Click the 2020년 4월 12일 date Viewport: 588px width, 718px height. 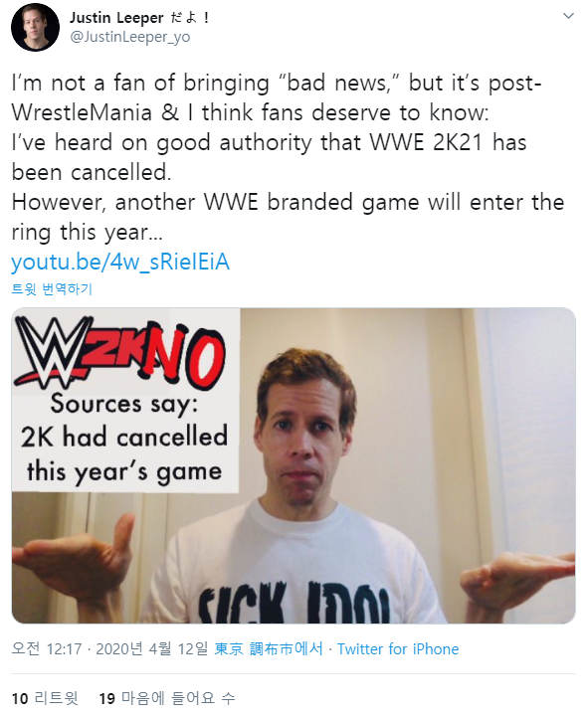pyautogui.click(x=151, y=648)
